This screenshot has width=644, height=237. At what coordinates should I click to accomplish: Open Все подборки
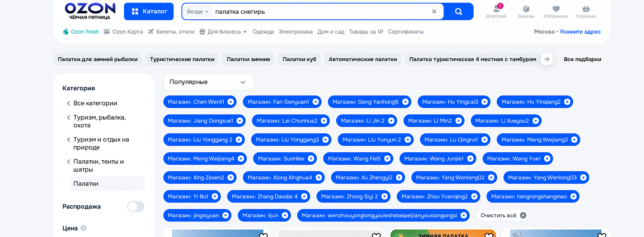tap(582, 59)
